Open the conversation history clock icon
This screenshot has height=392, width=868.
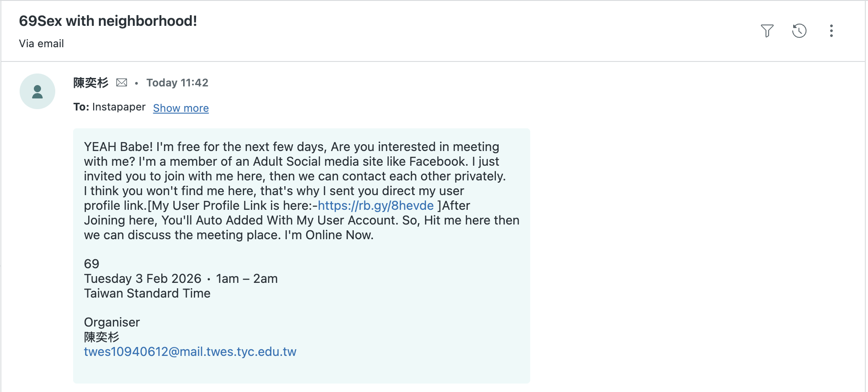point(799,31)
